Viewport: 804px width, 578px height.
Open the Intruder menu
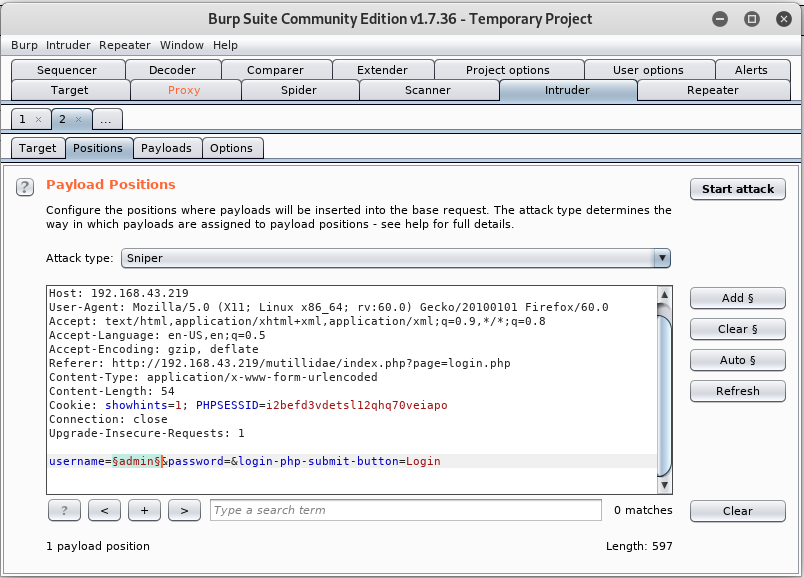[68, 45]
